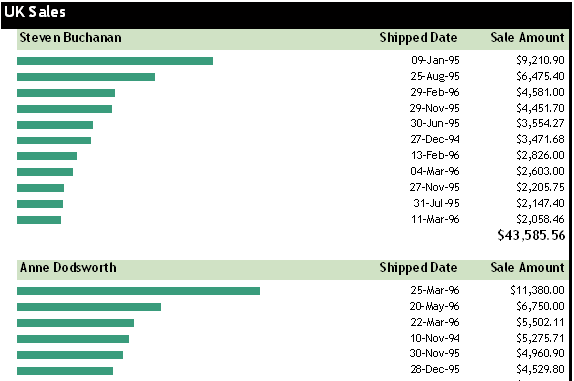Select the $4,529.80 sale amount
The width and height of the screenshot is (574, 381).
[540, 369]
